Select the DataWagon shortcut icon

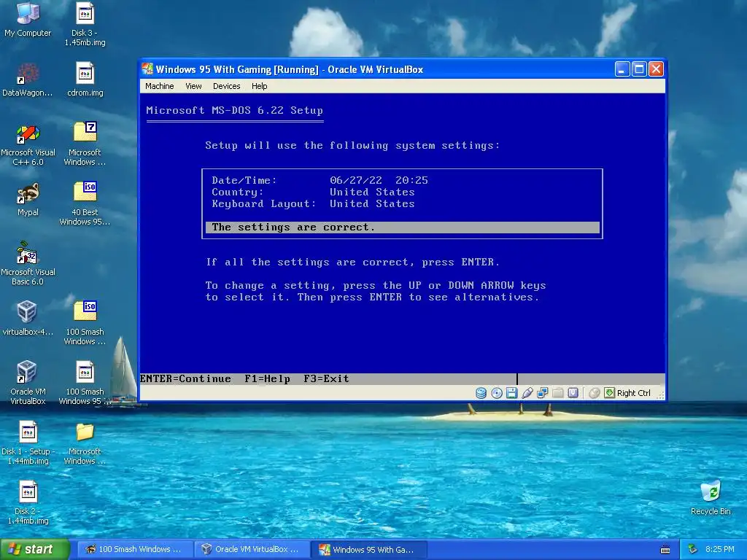pyautogui.click(x=28, y=79)
